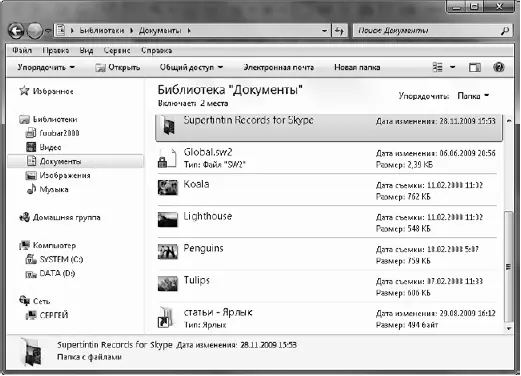Image resolution: width=521 pixels, height=376 pixels.
Task: Select Библиотеки in the navigation pane
Action: point(55,119)
